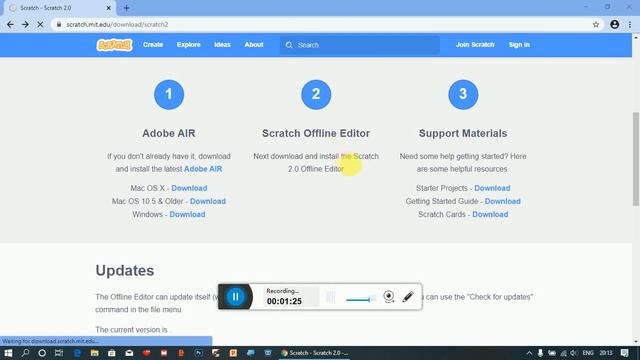Download Adobe AIR for Windows
The width and height of the screenshot is (640, 360).
click(187, 214)
